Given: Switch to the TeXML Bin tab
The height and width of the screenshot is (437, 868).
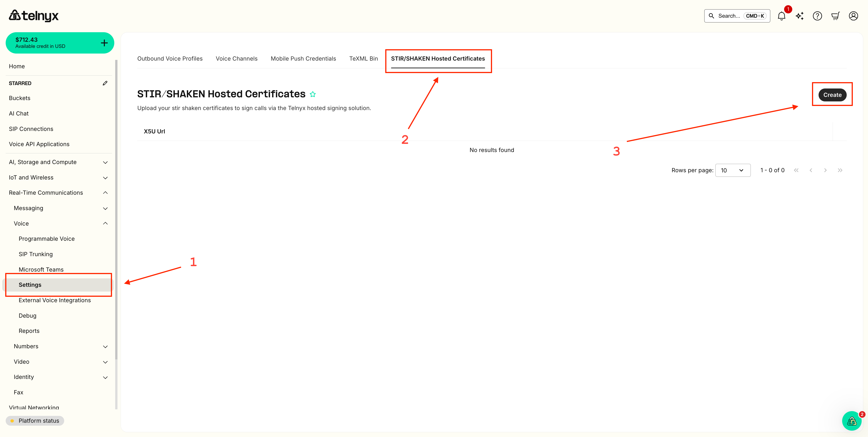Looking at the screenshot, I should (x=363, y=59).
